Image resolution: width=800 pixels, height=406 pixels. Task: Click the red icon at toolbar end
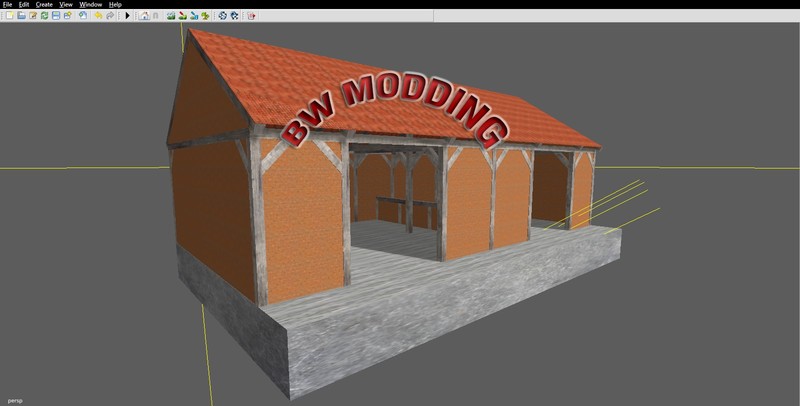(250, 16)
